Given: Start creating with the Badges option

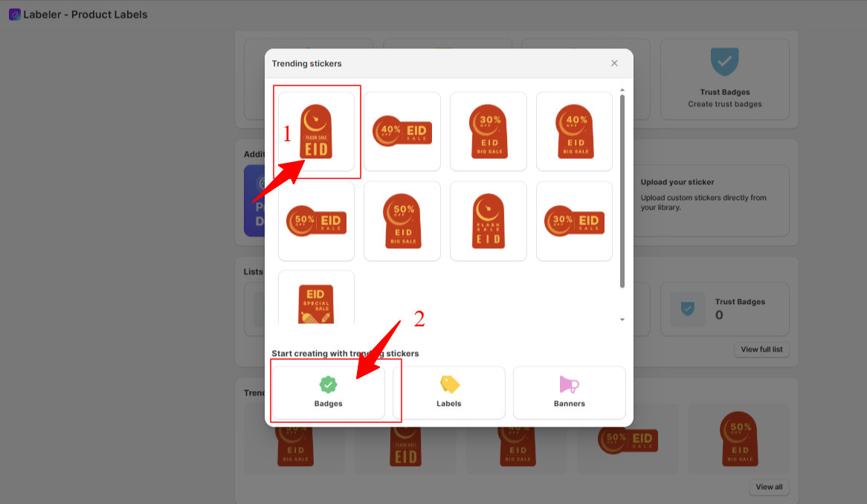Looking at the screenshot, I should pos(329,392).
